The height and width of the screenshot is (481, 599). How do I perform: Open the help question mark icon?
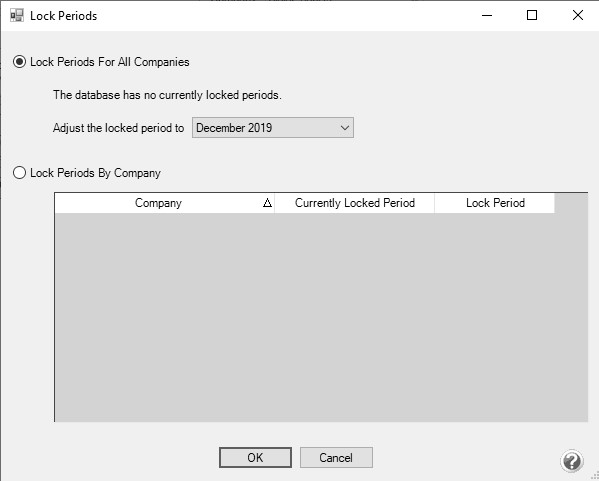pos(572,461)
